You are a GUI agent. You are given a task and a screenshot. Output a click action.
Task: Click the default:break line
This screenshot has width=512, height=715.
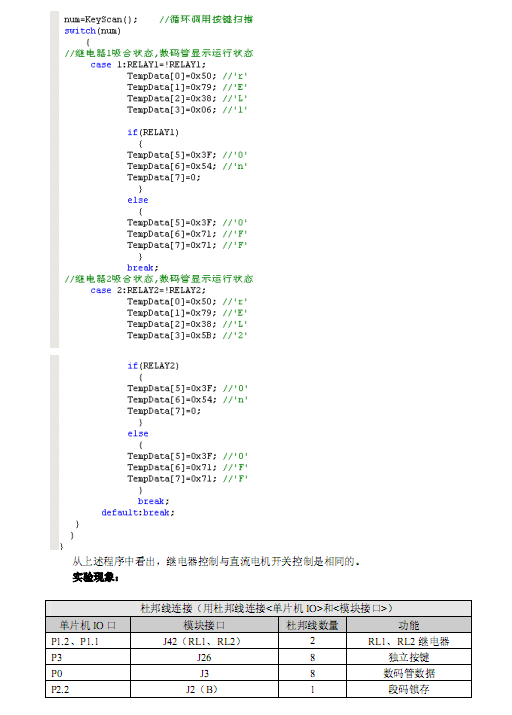[138, 513]
